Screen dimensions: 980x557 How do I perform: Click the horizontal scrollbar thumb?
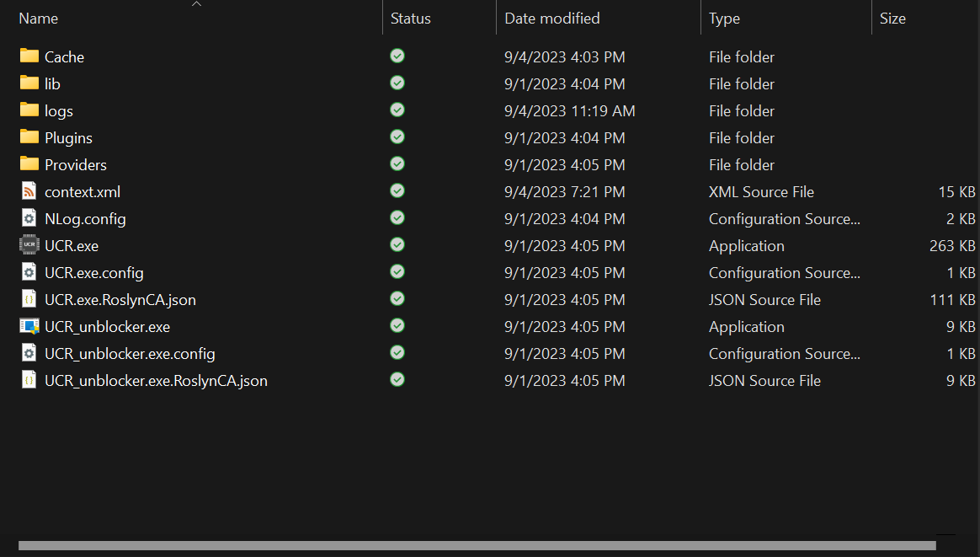(x=477, y=546)
